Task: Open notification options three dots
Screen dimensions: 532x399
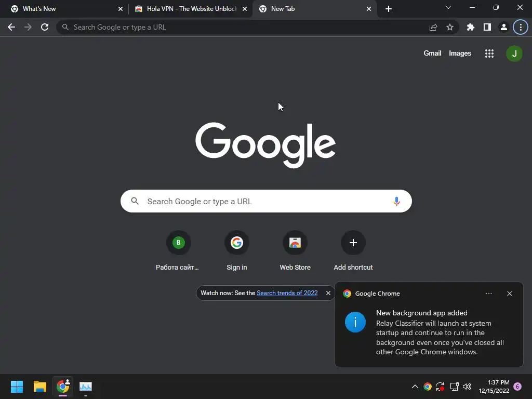Action: [488, 294]
